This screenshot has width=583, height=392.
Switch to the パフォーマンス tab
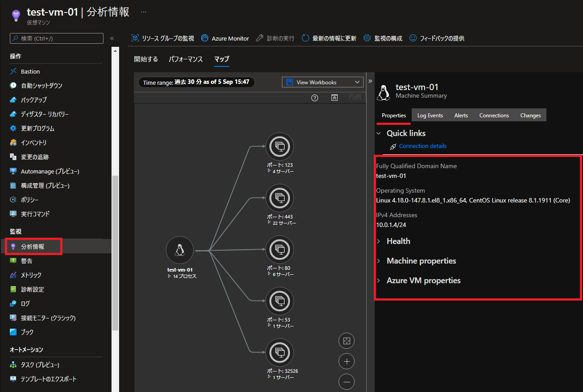click(186, 59)
